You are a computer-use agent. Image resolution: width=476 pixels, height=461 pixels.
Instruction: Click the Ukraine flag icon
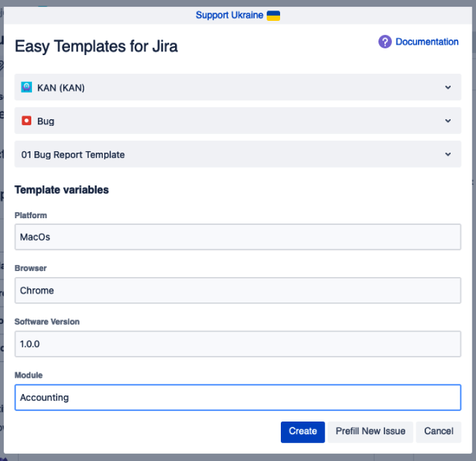pyautogui.click(x=273, y=16)
